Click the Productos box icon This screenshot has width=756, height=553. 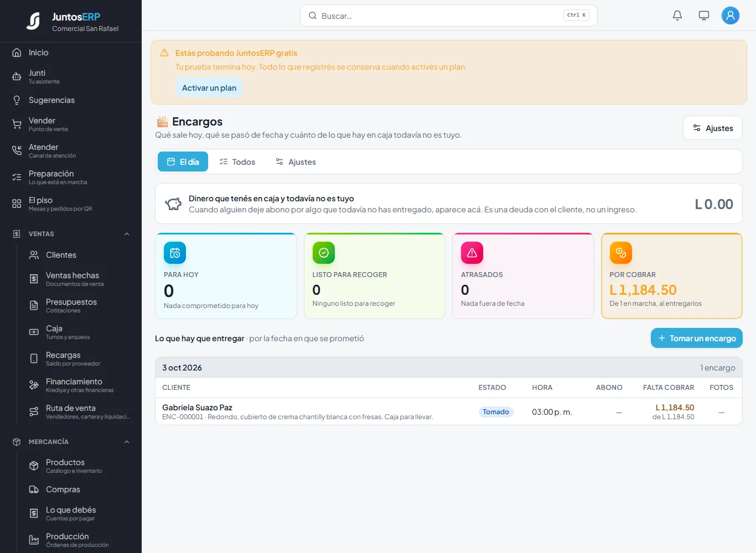34,466
